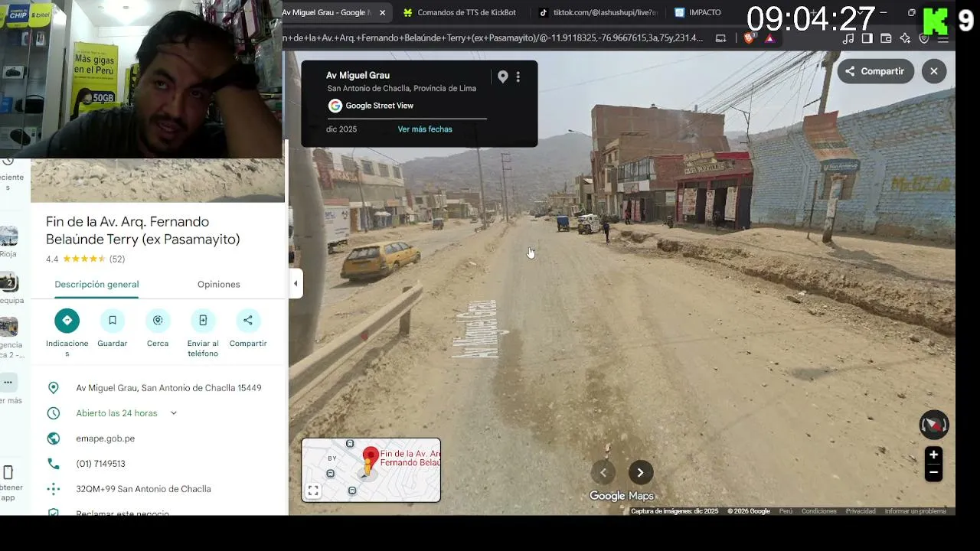Screen dimensions: 980x551
Task: Click the Perú link in footer
Action: [x=786, y=511]
